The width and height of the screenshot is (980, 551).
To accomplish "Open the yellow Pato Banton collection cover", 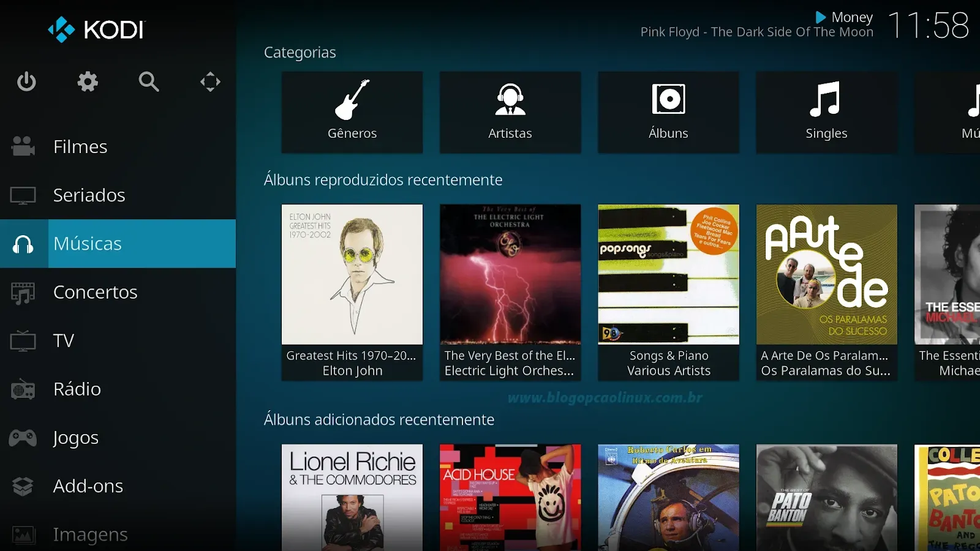I will (x=948, y=498).
